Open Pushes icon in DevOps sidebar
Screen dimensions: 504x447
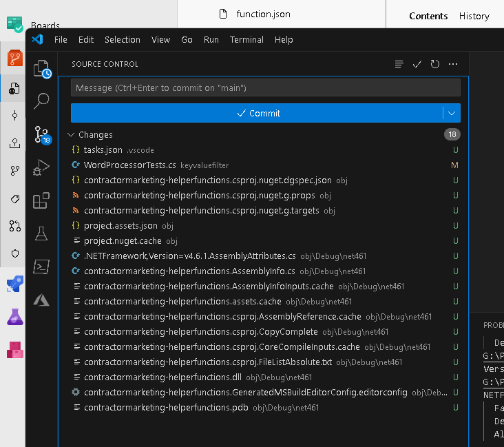(14, 143)
